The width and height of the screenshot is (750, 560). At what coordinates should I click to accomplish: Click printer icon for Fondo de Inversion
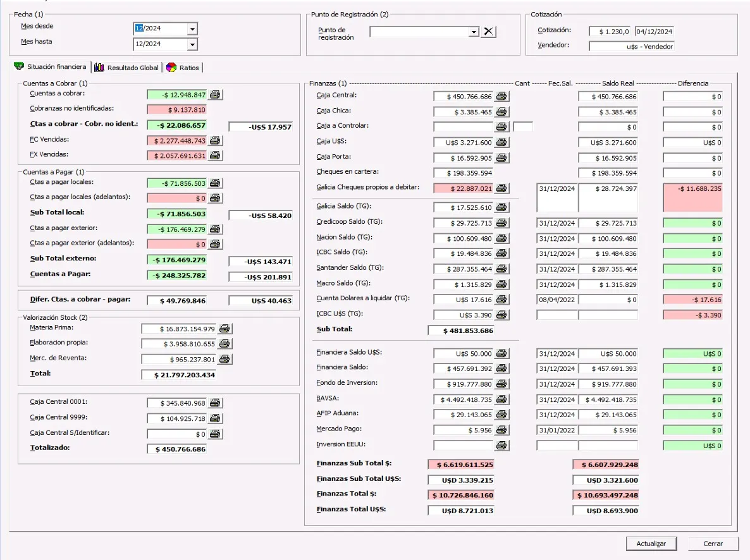coord(501,384)
